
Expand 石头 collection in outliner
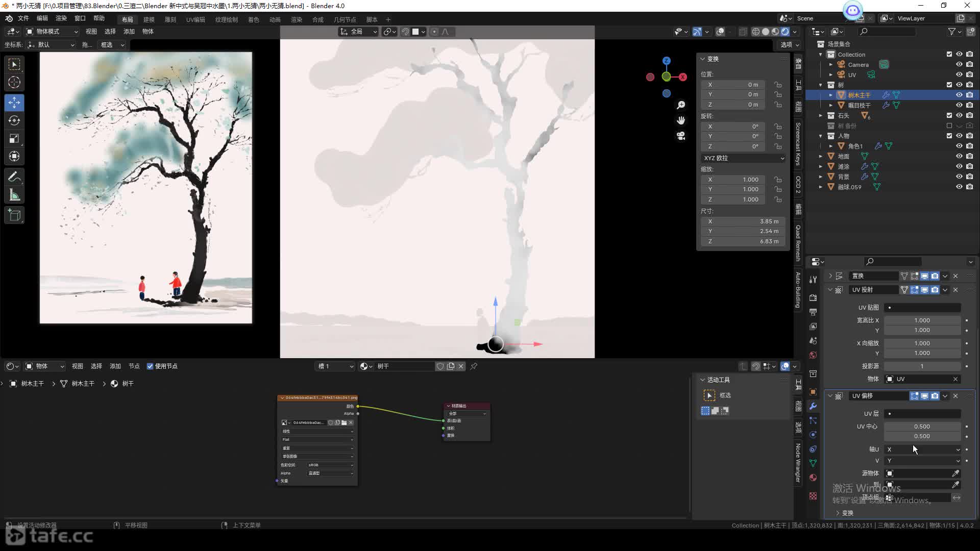coord(821,115)
